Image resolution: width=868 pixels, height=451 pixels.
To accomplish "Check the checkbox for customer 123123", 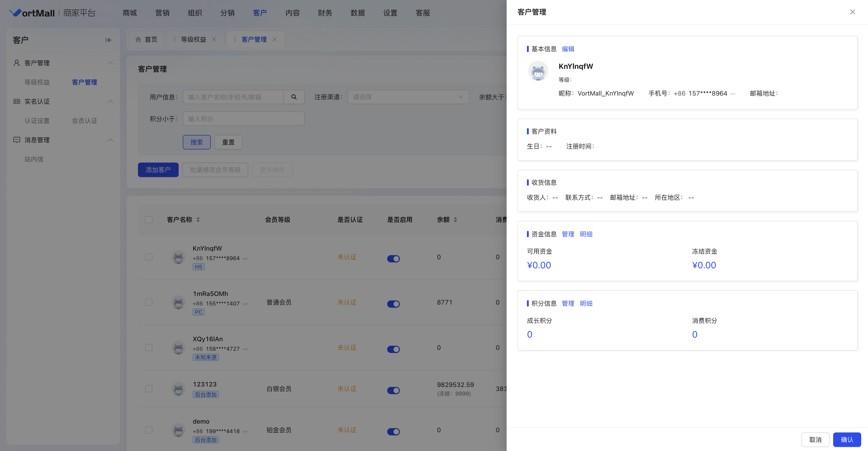I will (x=149, y=389).
